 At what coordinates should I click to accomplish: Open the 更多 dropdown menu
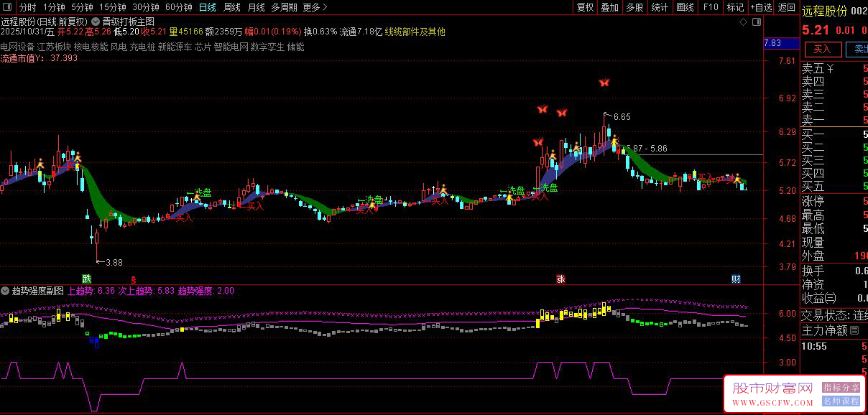311,6
